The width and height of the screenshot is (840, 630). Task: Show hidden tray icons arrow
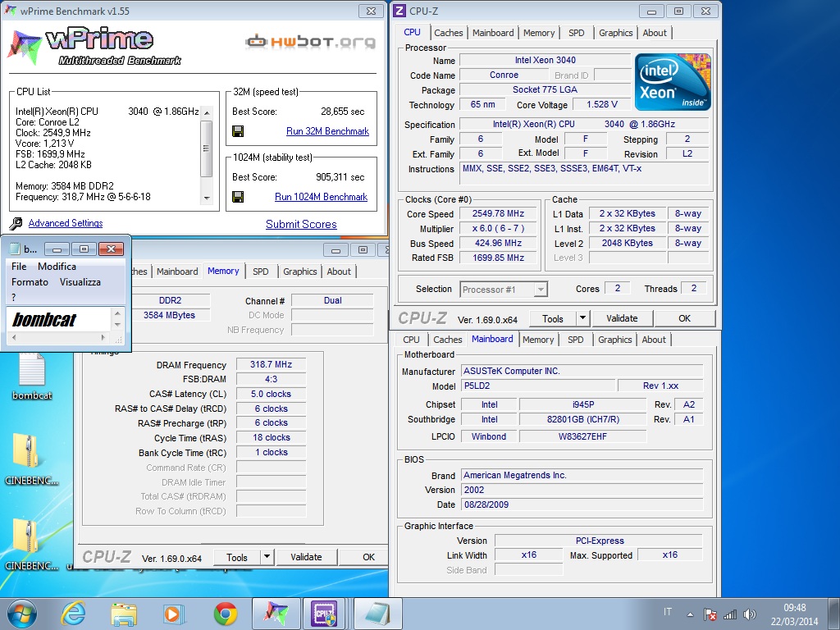click(x=690, y=614)
